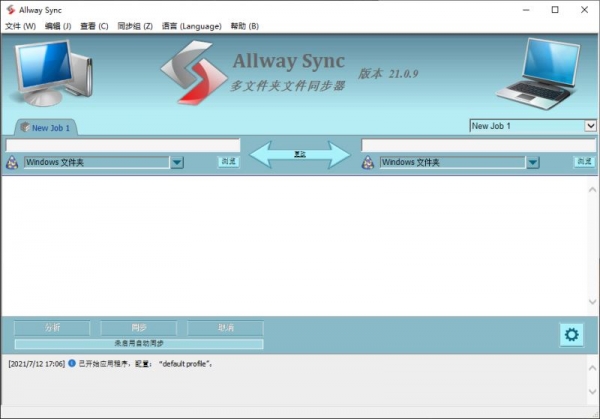Open the 同步组 (Z) menu
Image resolution: width=600 pixels, height=419 pixels.
[x=135, y=26]
